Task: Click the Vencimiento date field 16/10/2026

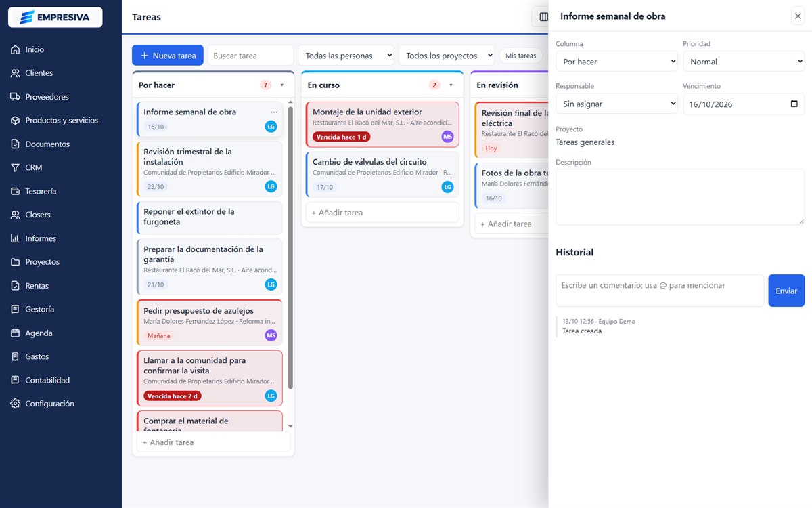Action: pos(744,104)
